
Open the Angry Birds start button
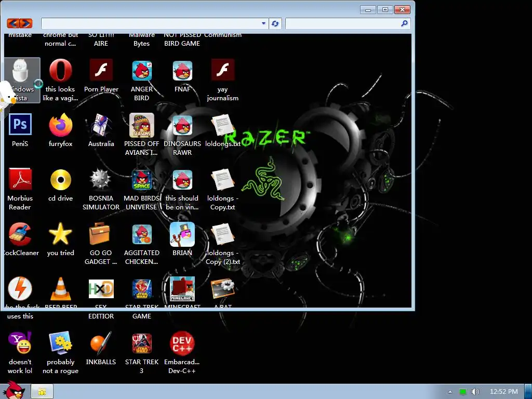tap(14, 390)
